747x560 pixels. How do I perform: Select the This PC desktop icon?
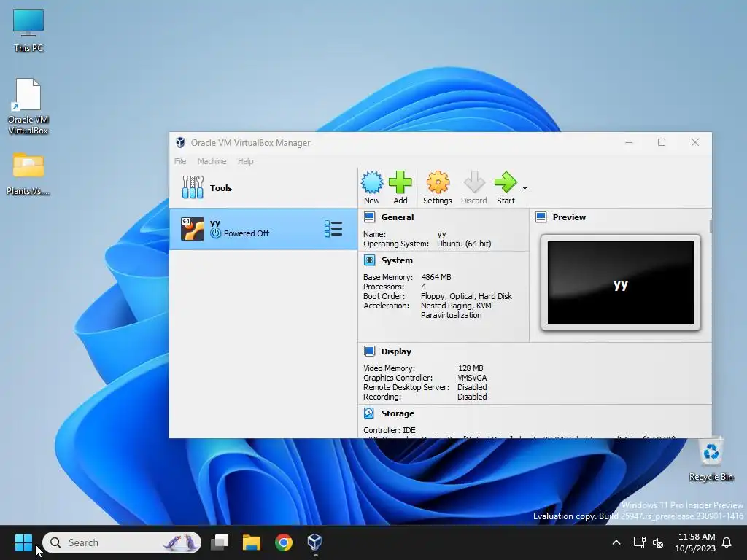28,31
